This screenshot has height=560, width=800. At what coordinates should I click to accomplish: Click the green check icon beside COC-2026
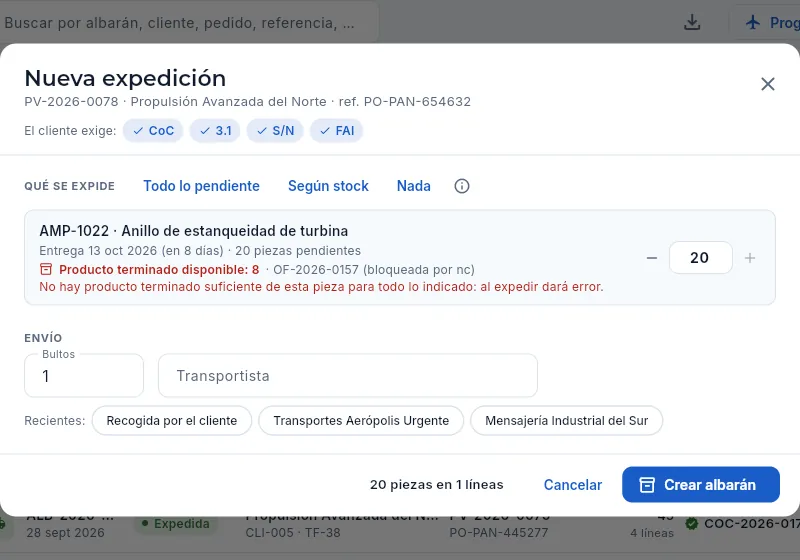tap(692, 523)
